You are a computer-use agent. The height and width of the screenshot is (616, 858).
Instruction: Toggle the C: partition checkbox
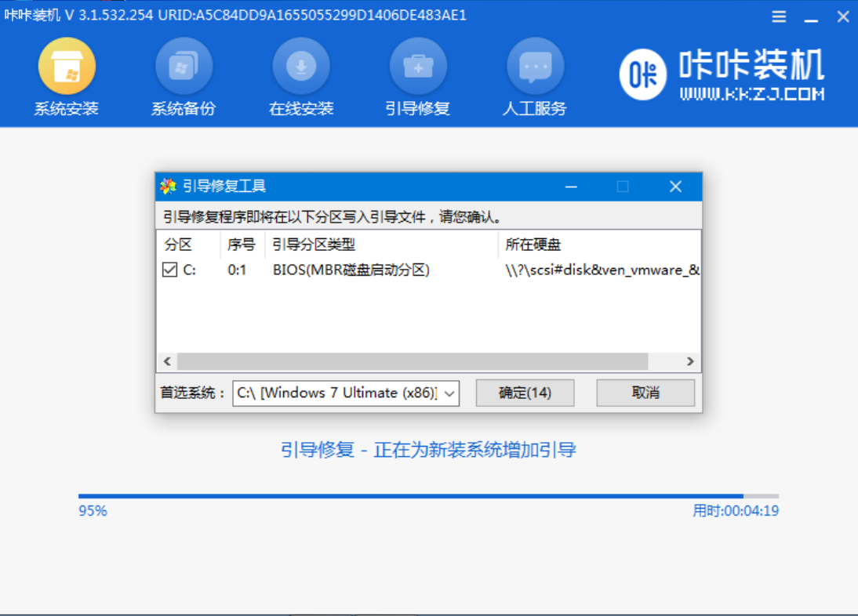169,270
